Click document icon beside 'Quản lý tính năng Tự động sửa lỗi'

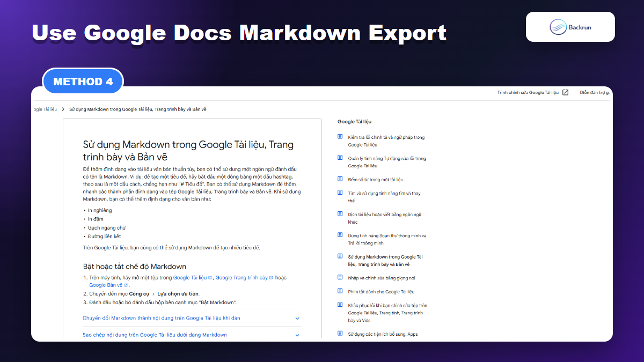[340, 158]
